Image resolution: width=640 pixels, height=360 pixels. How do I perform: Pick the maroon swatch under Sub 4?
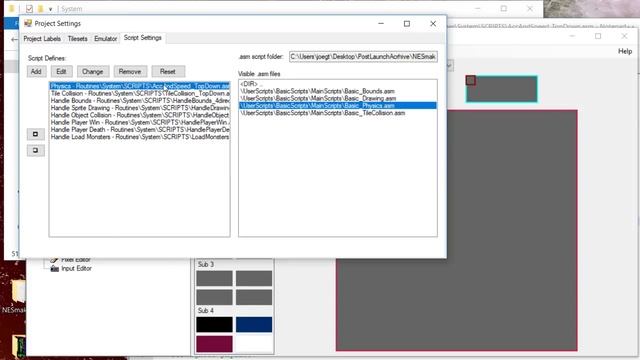pyautogui.click(x=214, y=344)
